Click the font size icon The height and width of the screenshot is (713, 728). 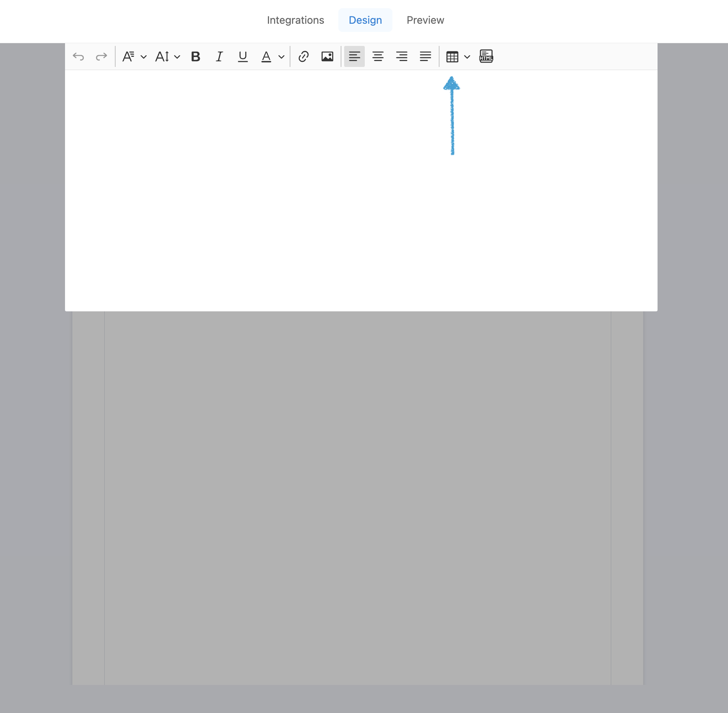tap(162, 57)
